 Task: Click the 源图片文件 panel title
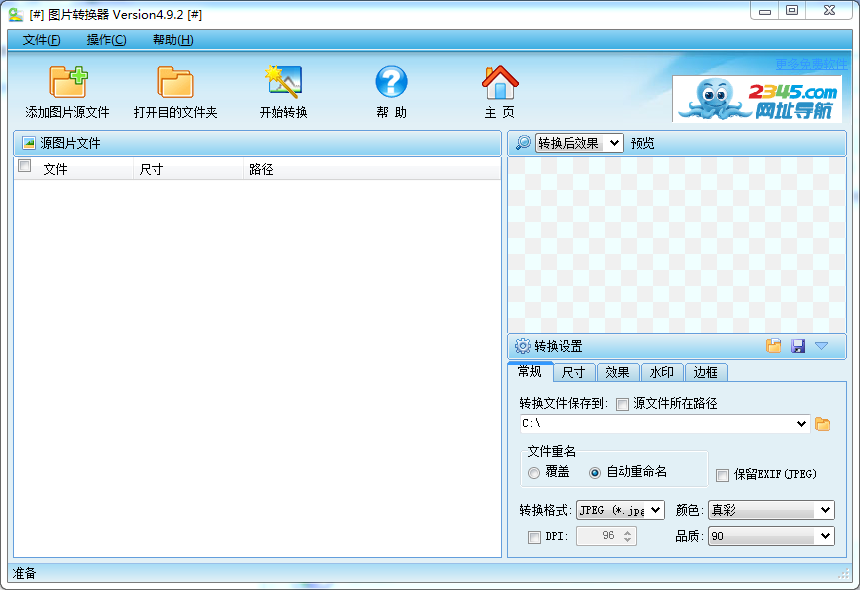70,143
